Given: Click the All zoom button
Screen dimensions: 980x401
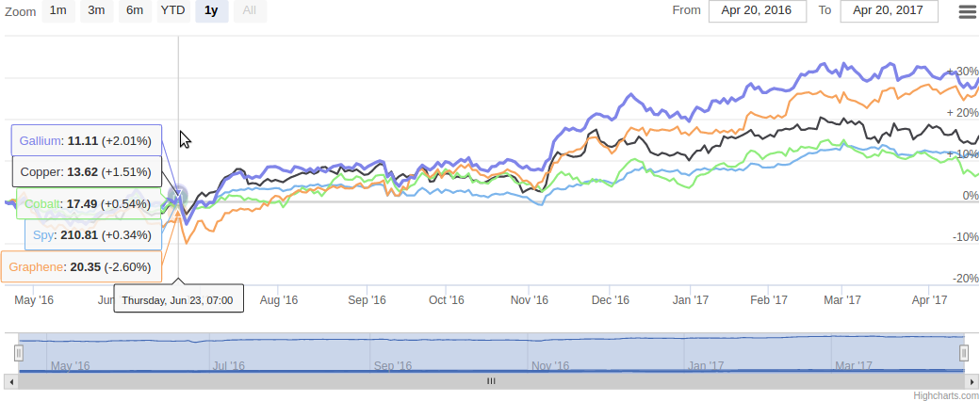Looking at the screenshot, I should pos(249,11).
